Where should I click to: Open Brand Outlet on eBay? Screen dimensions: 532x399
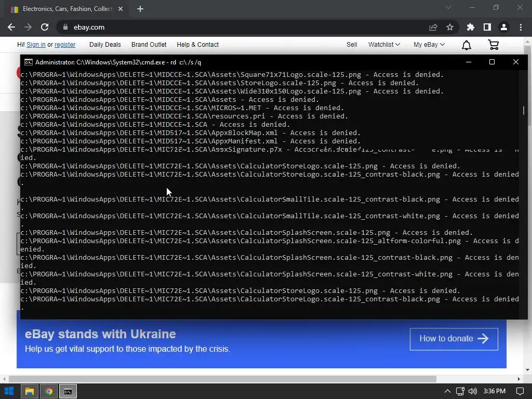[149, 45]
